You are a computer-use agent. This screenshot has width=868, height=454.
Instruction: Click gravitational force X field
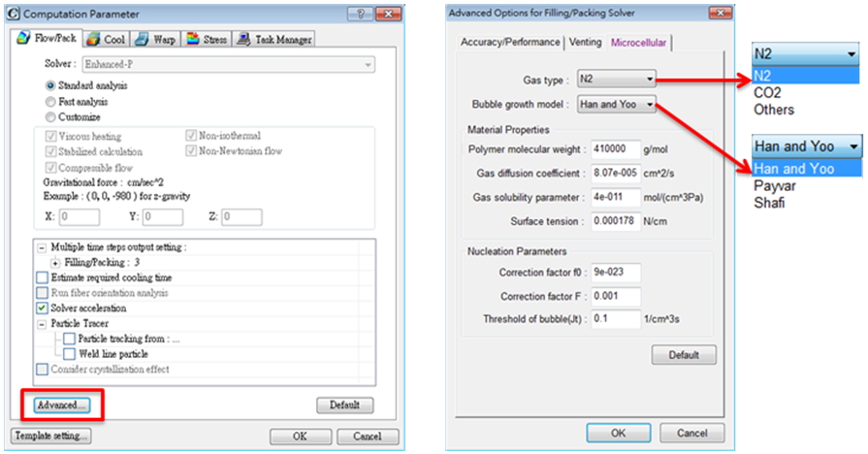point(80,216)
